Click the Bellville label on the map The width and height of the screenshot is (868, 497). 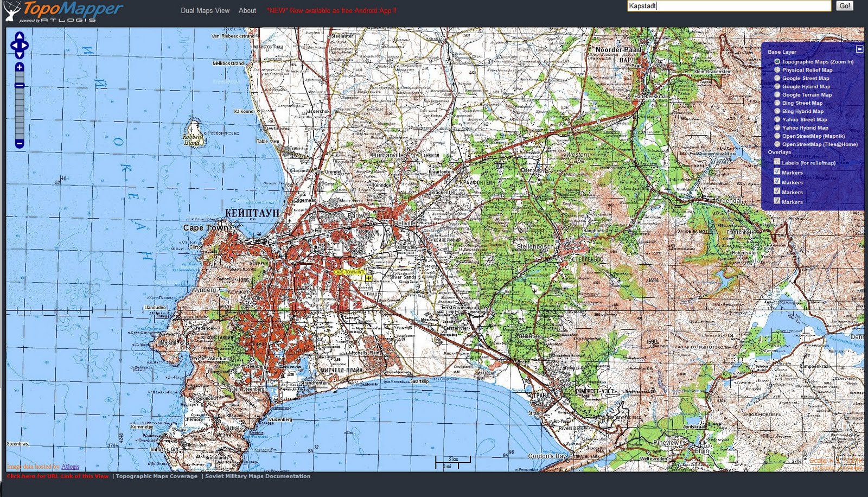404,223
